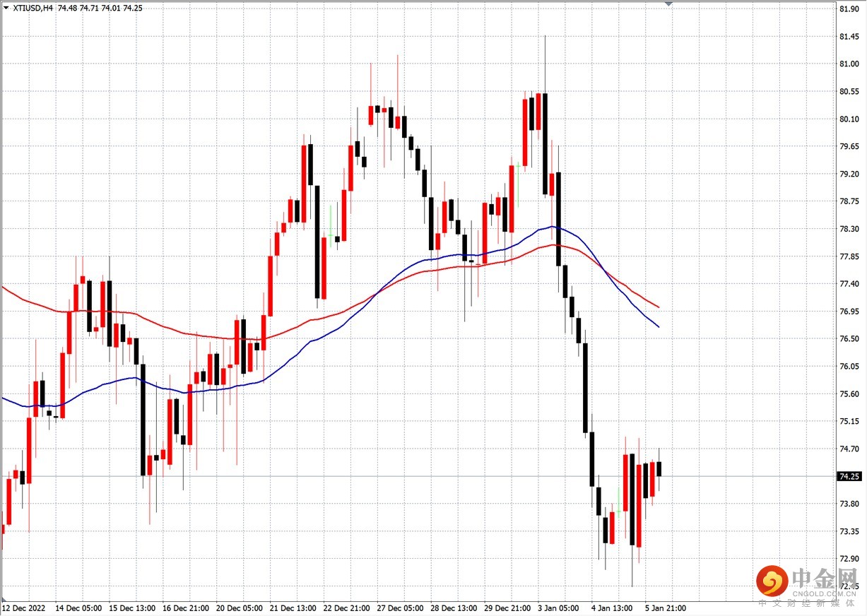Click the OHLC values 74.48 74.71 74.01 74.25
867x616 pixels.
tap(98, 8)
